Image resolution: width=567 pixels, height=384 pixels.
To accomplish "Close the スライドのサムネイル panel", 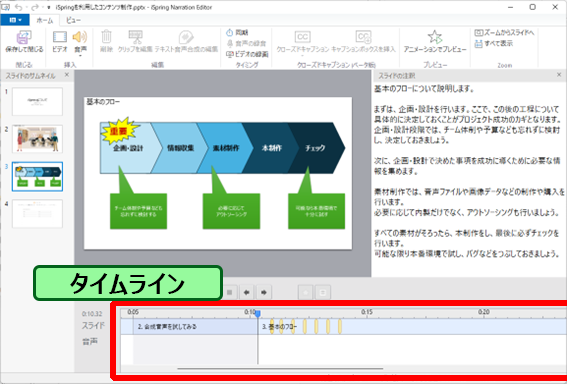I will click(67, 75).
